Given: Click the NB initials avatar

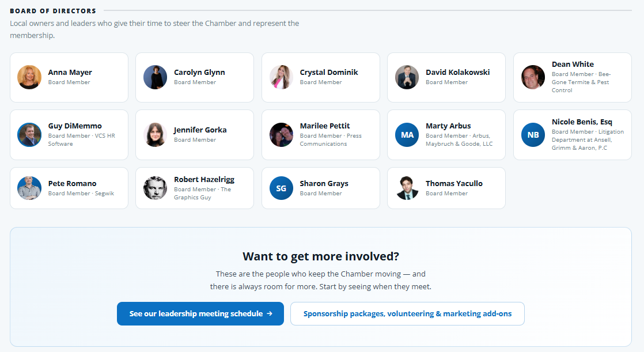Looking at the screenshot, I should coord(533,135).
